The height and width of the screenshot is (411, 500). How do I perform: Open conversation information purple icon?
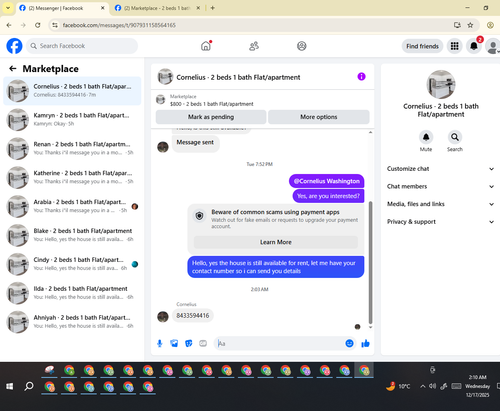coord(361,77)
